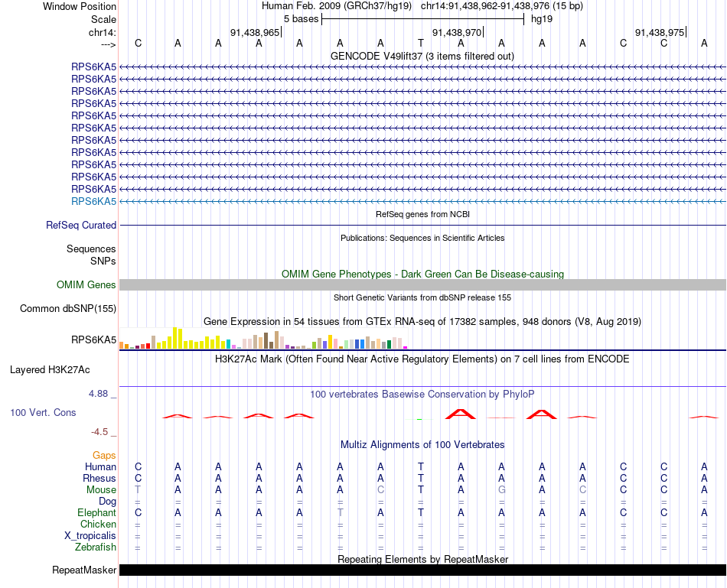Click the orange Gaps label
This screenshot has width=727, height=588.
coord(104,456)
